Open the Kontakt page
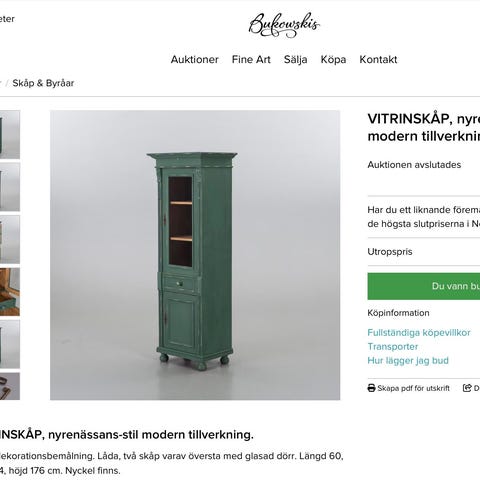 (x=378, y=60)
